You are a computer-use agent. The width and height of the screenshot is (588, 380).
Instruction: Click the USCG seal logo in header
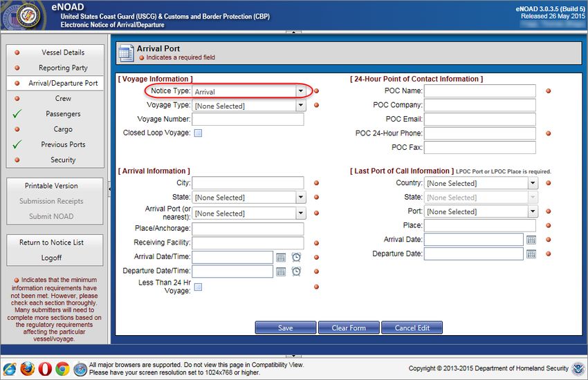tap(30, 15)
